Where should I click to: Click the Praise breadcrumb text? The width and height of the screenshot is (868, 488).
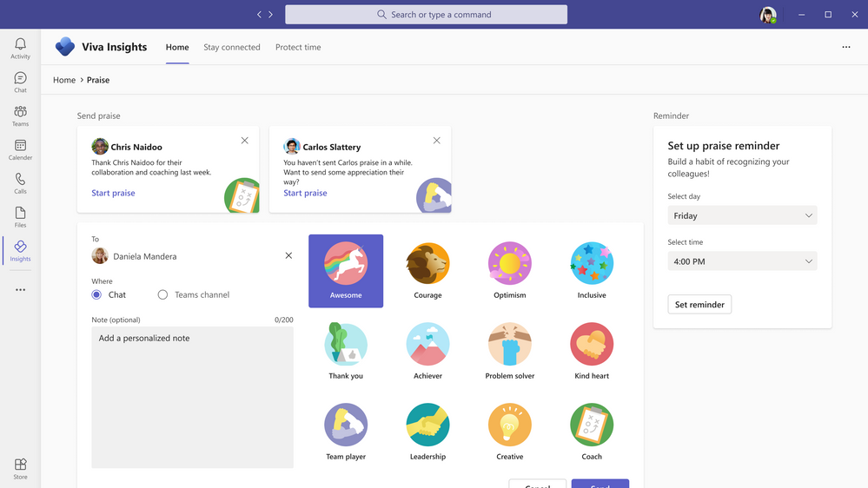point(98,80)
